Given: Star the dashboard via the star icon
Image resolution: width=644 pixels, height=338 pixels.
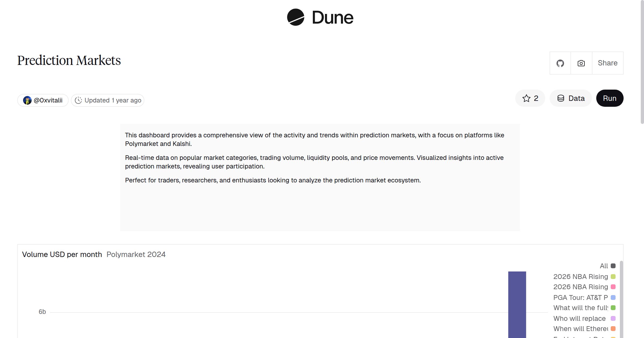Looking at the screenshot, I should coord(526,98).
